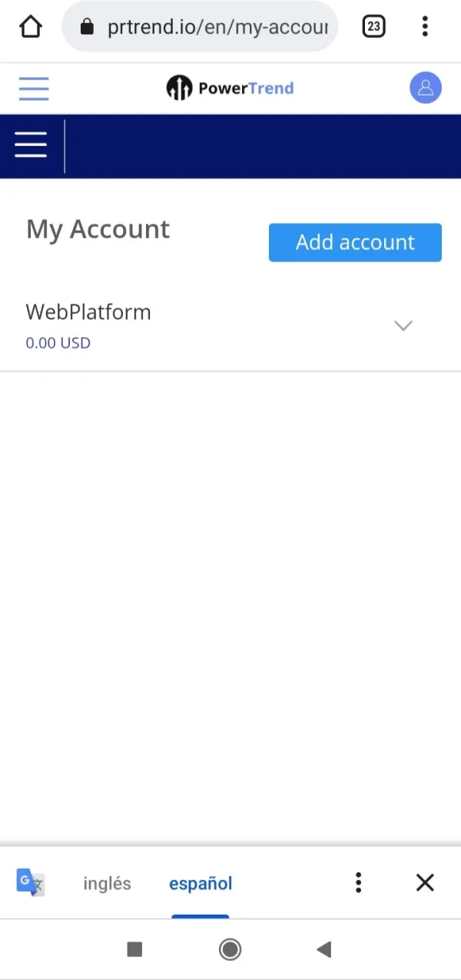Image resolution: width=461 pixels, height=980 pixels.
Task: Dismiss the translate bar with X
Action: pyautogui.click(x=425, y=882)
